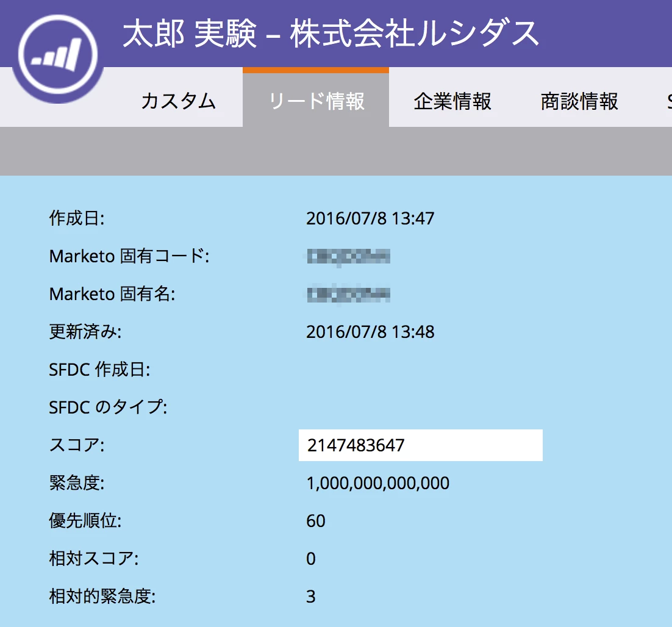Click the blurred Marketo 固有名 value
Viewport: 672px width, 627px height.
point(348,294)
